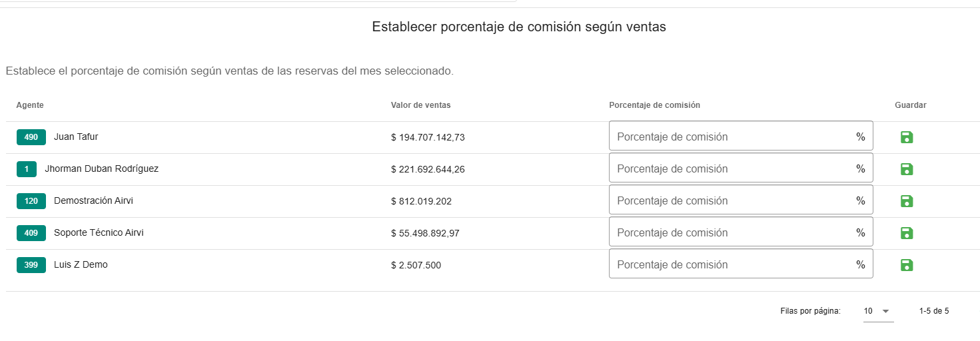Screen dimensions: 980x341
Task: Click agent ID badge 120
Action: click(31, 201)
